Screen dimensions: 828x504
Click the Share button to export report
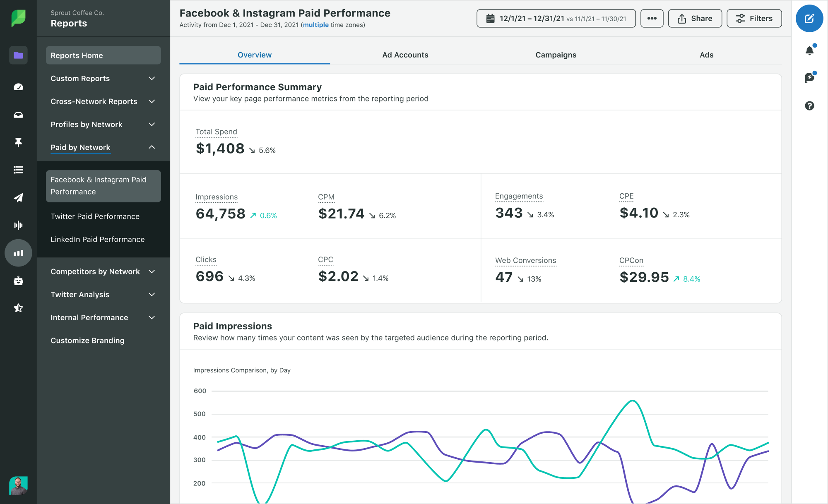(695, 18)
